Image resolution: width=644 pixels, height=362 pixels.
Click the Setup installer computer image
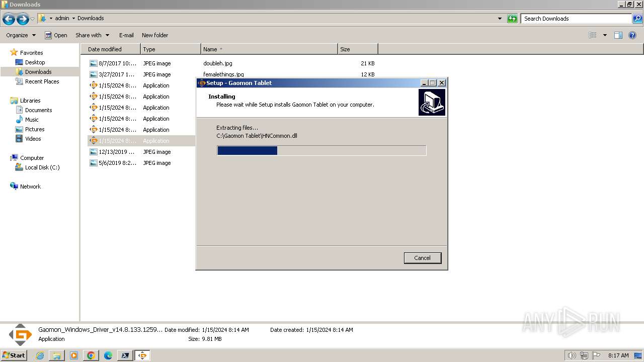(432, 103)
